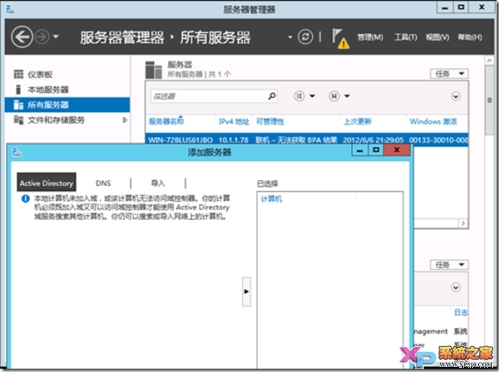This screenshot has height=372, width=499.
Task: Click the 2012/6/6 21:29:05 update cell
Action: tap(373, 140)
